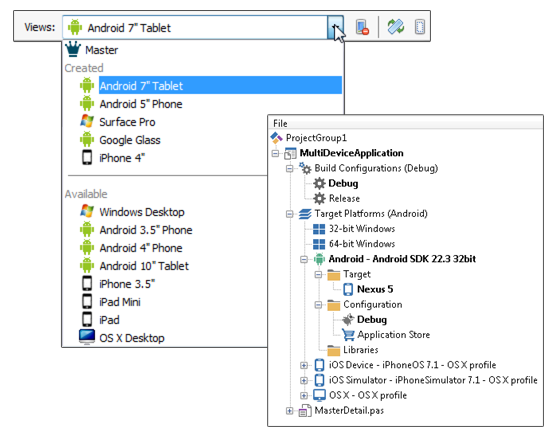Collapse Target Platforms (Android) node
Screen dimensions: 558x438
(x=290, y=214)
